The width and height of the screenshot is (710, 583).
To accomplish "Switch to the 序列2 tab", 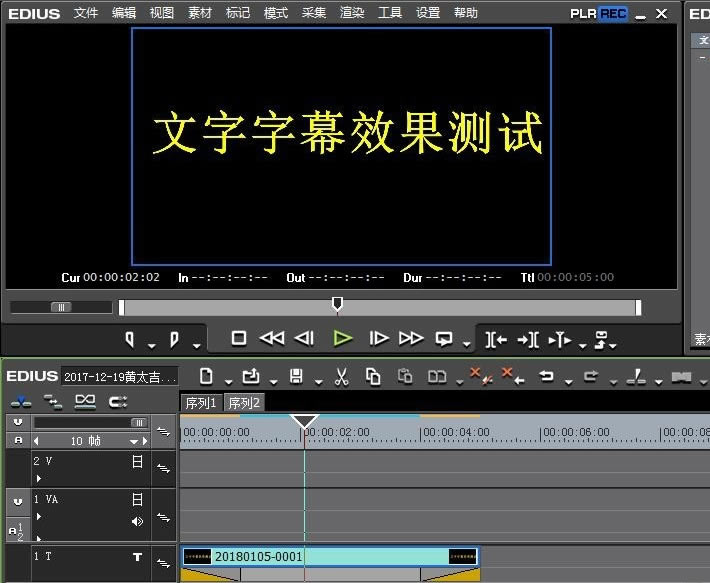I will 243,403.
